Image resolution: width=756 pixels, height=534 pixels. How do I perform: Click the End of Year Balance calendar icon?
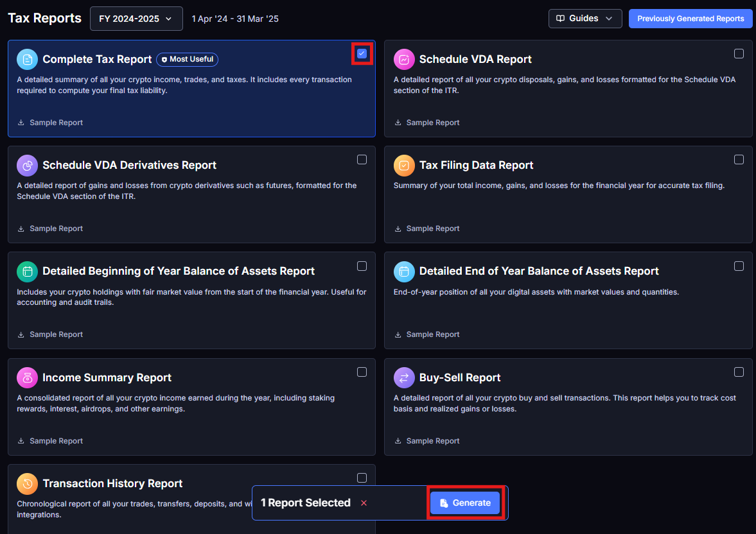(x=404, y=272)
